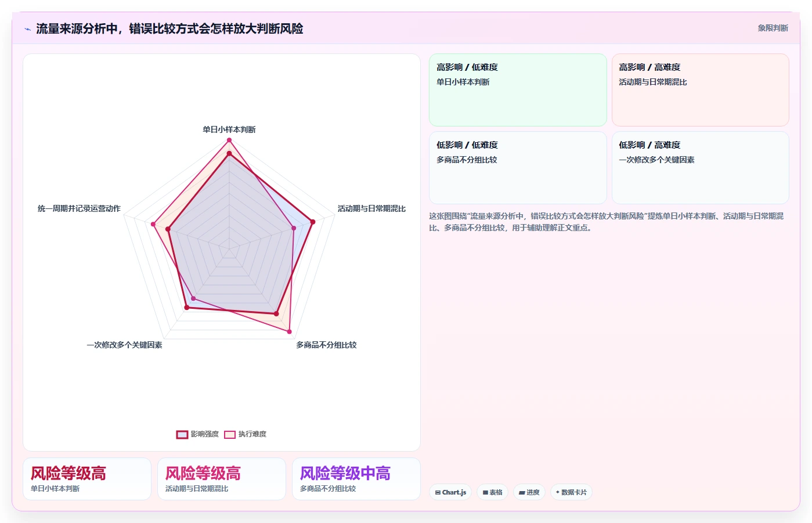Click the 统一周期并记录运营动作 radar axis label
This screenshot has height=523, width=812.
[x=79, y=208]
